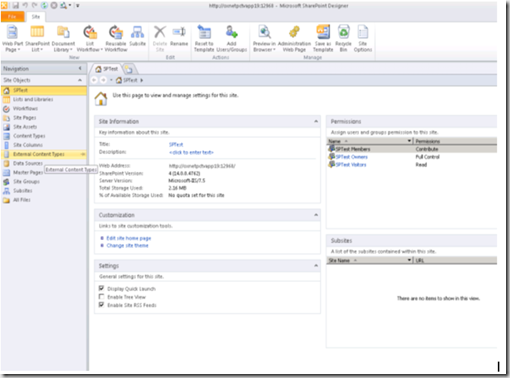This screenshot has height=378, width=510.
Task: Open the SPTest Owners group
Action: coord(351,157)
